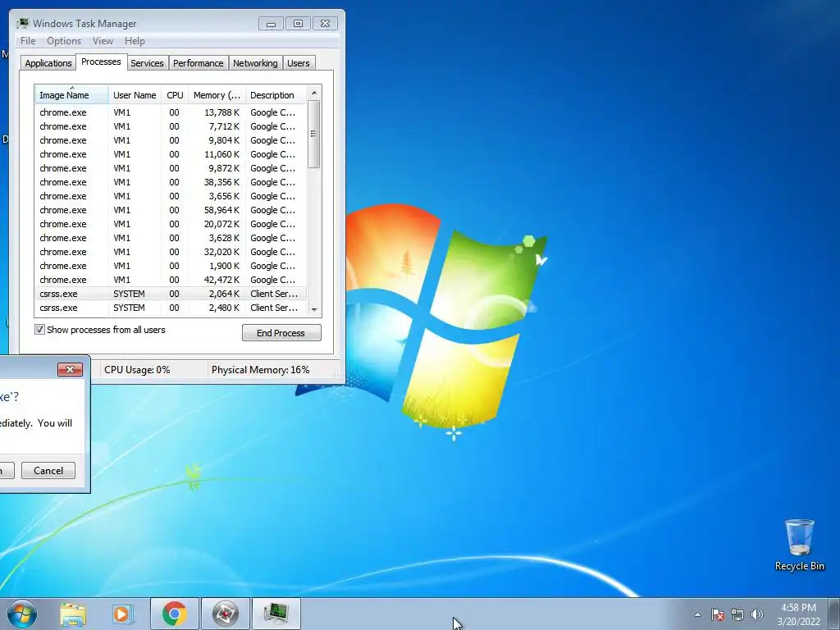Close the confirmation dialog with red X
Image resolution: width=840 pixels, height=630 pixels.
[70, 369]
